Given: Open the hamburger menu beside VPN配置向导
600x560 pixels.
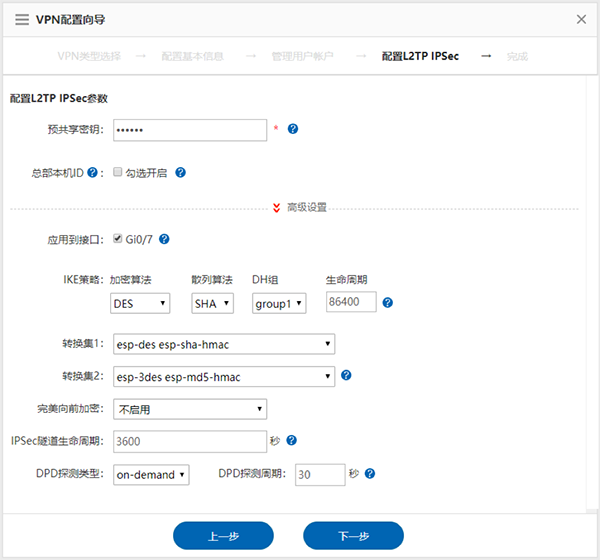Looking at the screenshot, I should tap(22, 19).
